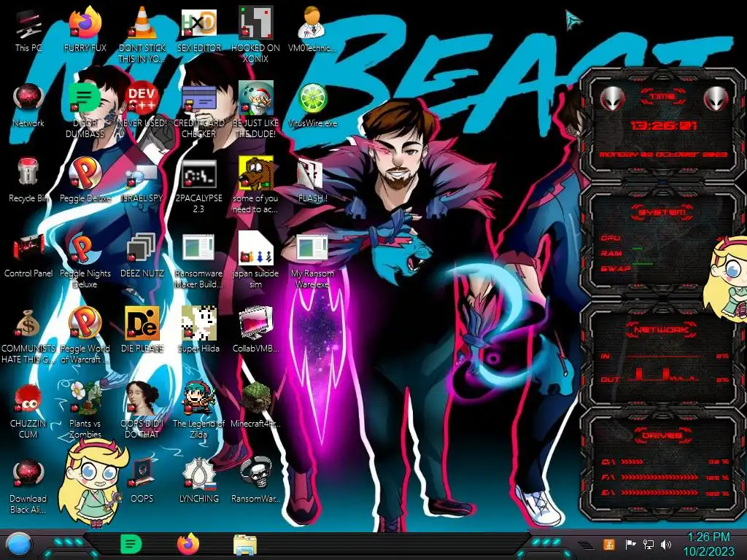Launch Peggle Nights Deluxe shortcut
Viewport: 747px width, 560px height.
pyautogui.click(x=85, y=249)
